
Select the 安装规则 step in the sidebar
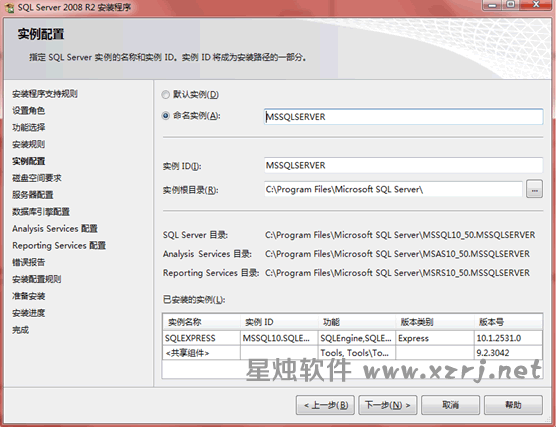point(28,144)
